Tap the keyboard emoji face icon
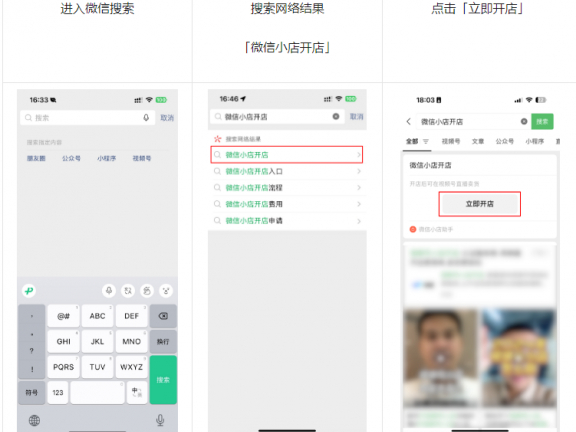The image size is (576, 432). click(166, 291)
